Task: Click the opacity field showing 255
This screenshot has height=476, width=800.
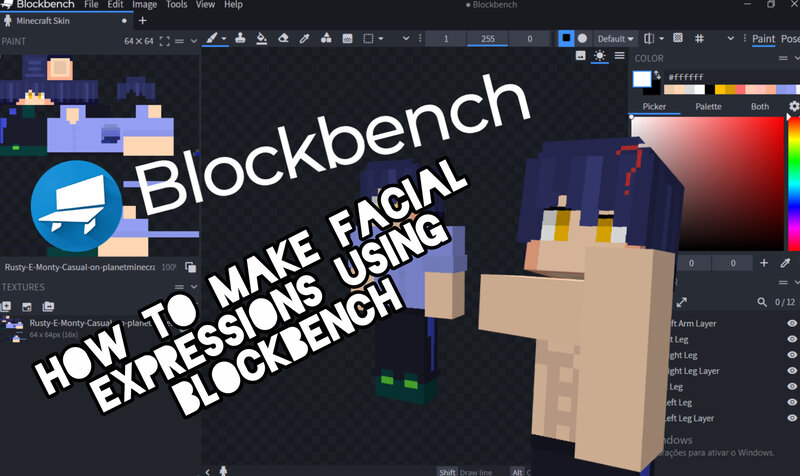Action: coord(488,39)
